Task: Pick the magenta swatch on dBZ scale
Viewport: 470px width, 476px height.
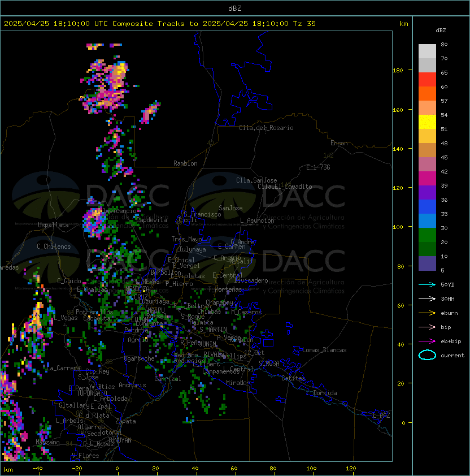Action: point(427,178)
